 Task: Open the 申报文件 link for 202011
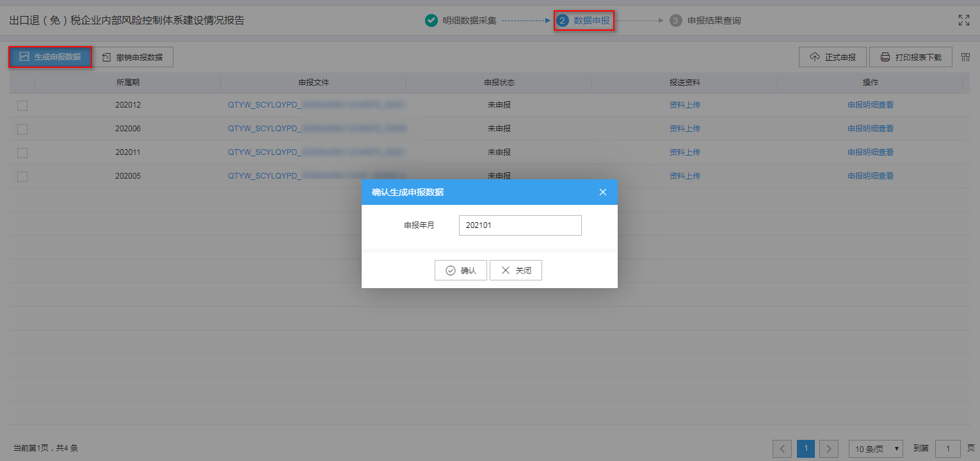[316, 152]
